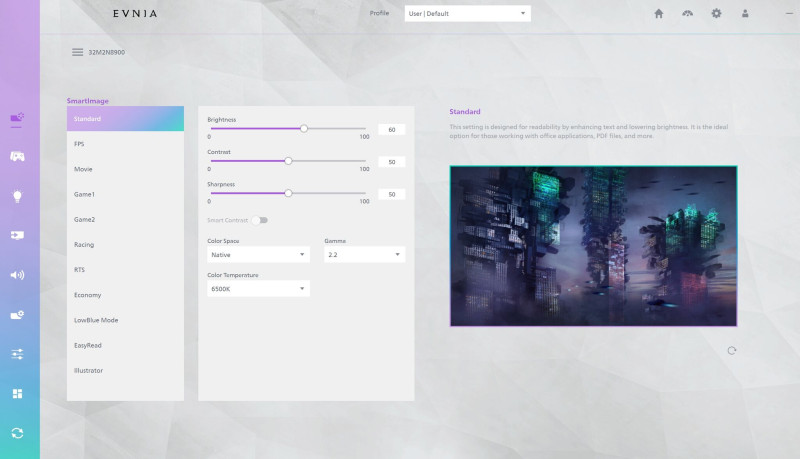Click the EVNIA logo text
Viewport: 800px width, 459px height.
click(135, 14)
